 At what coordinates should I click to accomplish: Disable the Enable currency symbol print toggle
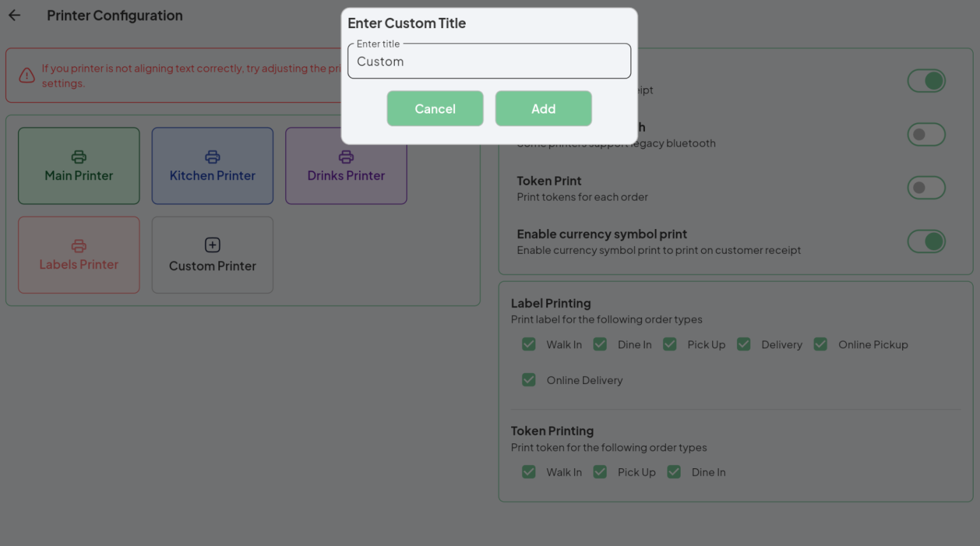pyautogui.click(x=926, y=241)
